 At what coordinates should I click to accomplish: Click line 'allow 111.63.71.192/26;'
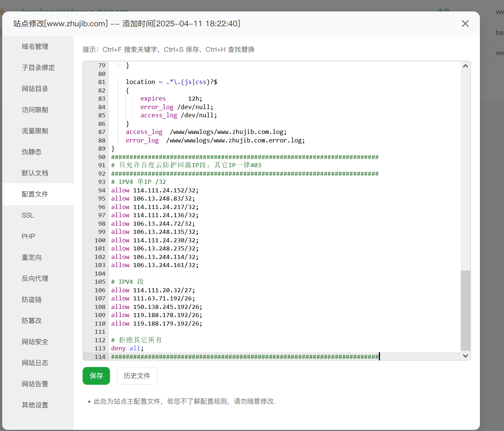click(x=153, y=299)
